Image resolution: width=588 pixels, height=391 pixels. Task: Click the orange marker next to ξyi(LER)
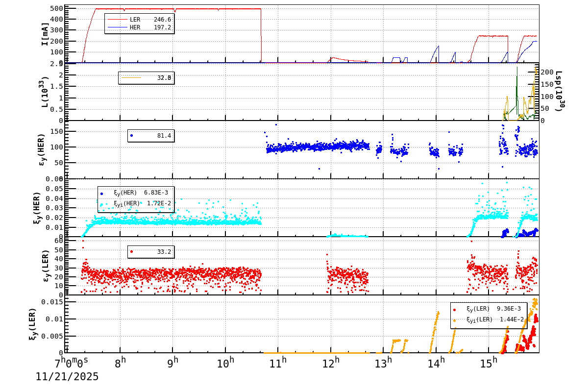(x=454, y=320)
